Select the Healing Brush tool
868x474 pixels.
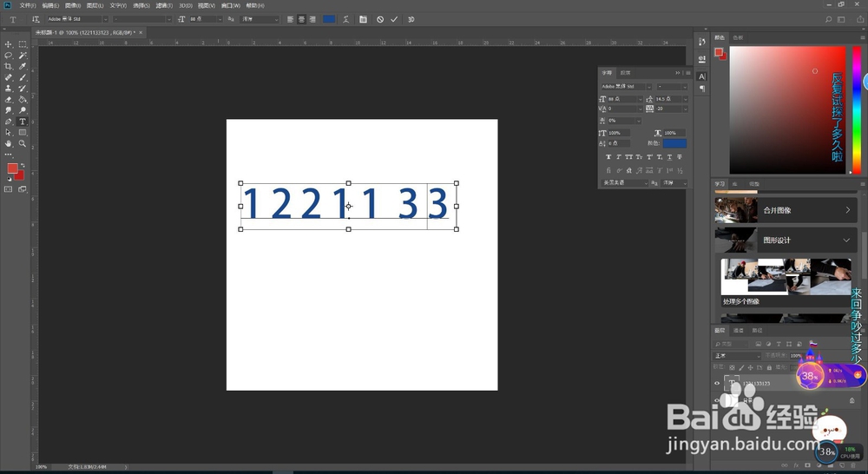(x=9, y=77)
